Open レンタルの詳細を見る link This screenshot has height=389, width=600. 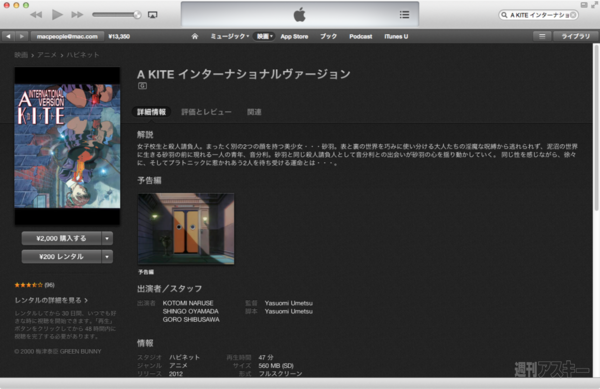[x=51, y=300]
